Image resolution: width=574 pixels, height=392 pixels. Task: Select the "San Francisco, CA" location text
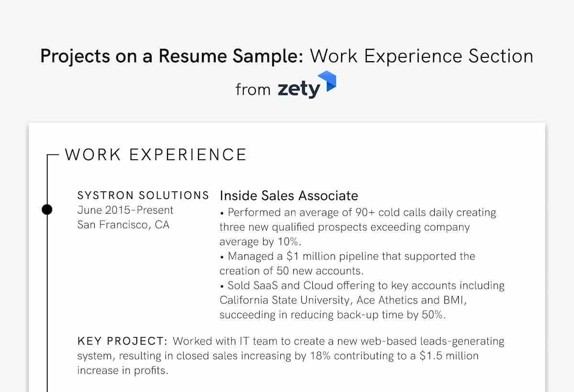123,225
